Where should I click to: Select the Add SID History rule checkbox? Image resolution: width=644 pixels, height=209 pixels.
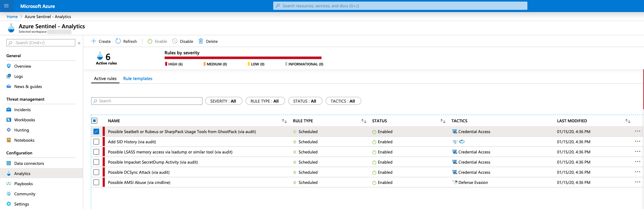click(x=96, y=142)
